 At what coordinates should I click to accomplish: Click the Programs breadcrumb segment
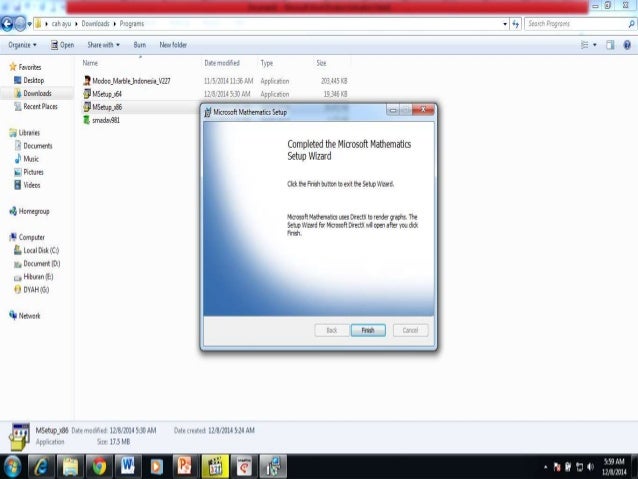pyautogui.click(x=131, y=24)
